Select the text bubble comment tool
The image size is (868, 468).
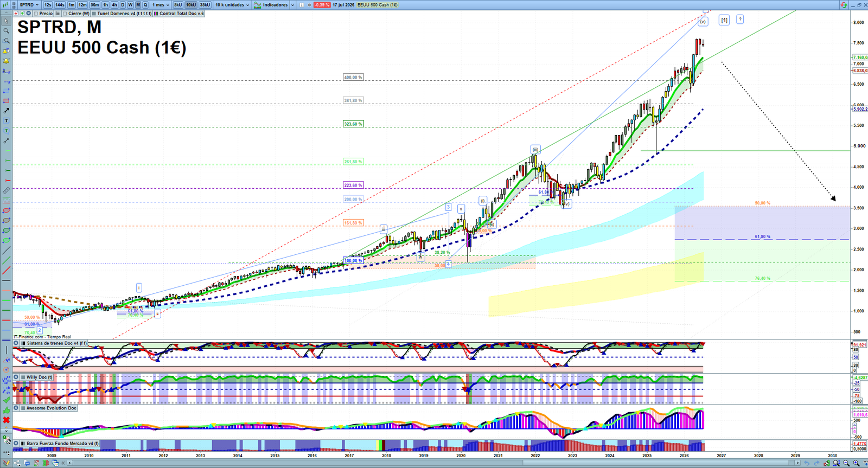coord(6,131)
